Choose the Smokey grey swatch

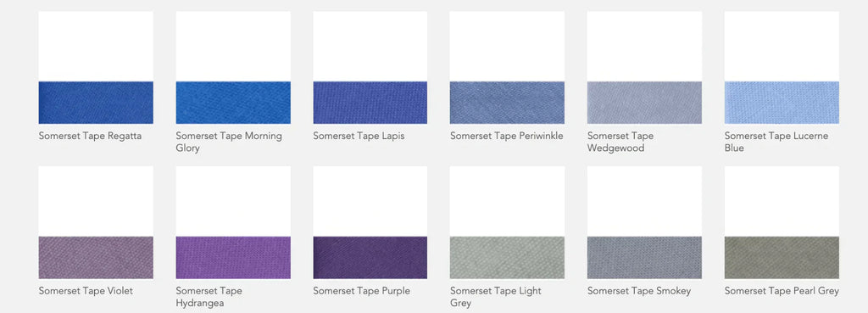click(x=644, y=258)
